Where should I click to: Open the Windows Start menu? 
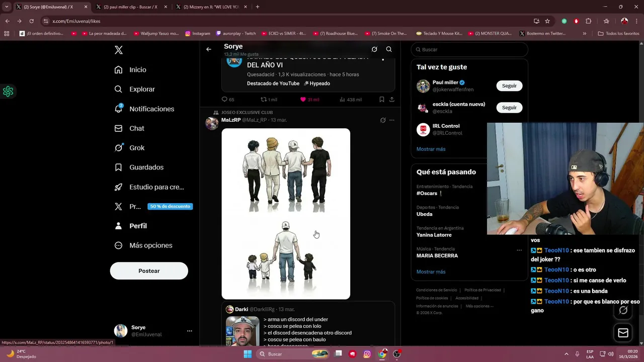(x=247, y=354)
